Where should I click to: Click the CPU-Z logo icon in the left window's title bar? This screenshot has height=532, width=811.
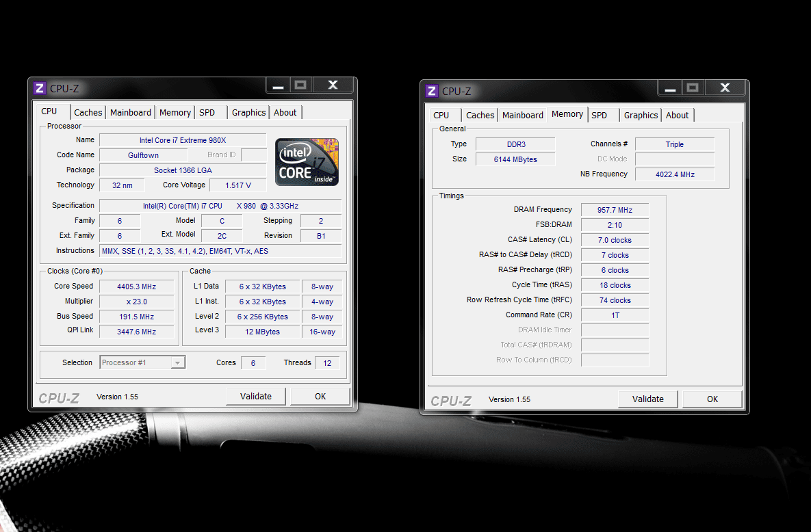(40, 88)
